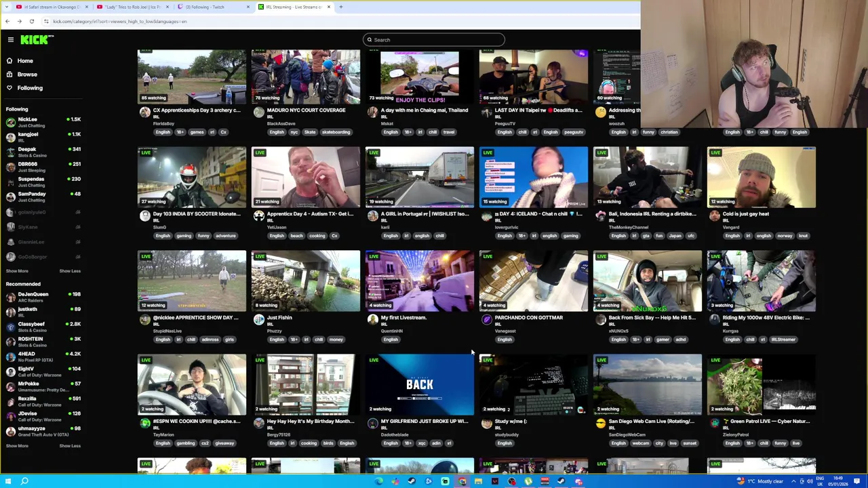Click 'Bali, Indonesia IRL' streamer avatar
This screenshot has height=488, width=868.
coord(601,216)
